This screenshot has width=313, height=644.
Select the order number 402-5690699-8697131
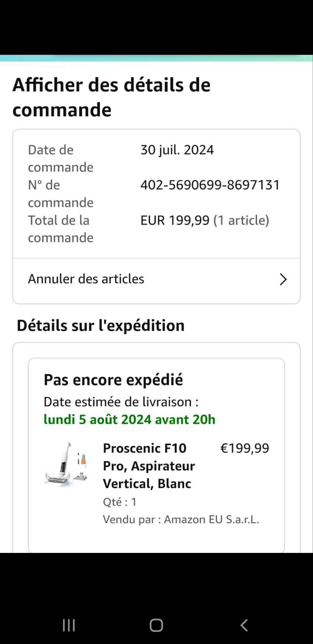[210, 185]
